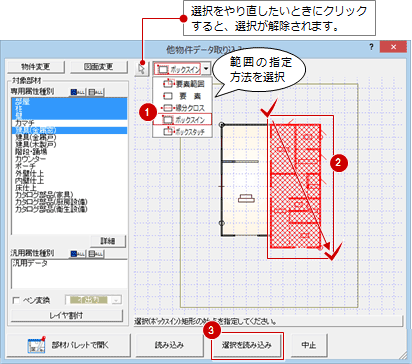This screenshot has width=412, height=364.
Task: Click the select-all icon beside 汎用属性種別
Action: pyautogui.click(x=78, y=254)
